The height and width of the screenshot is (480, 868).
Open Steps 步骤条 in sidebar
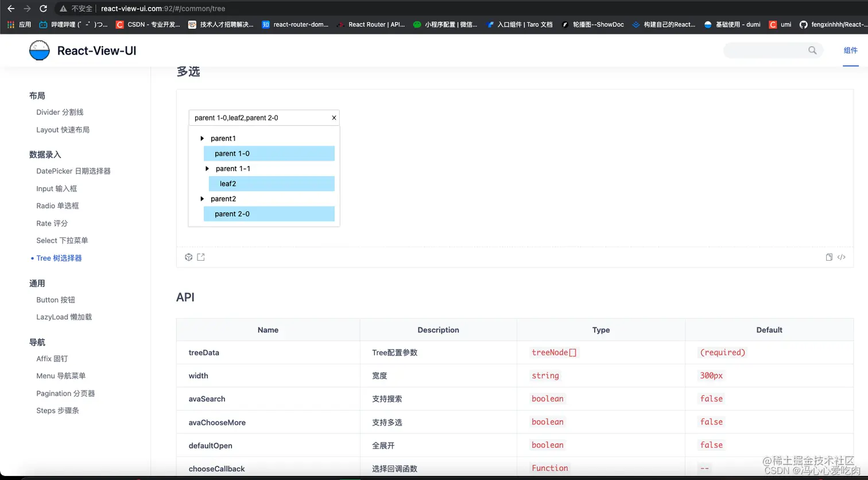pyautogui.click(x=57, y=411)
